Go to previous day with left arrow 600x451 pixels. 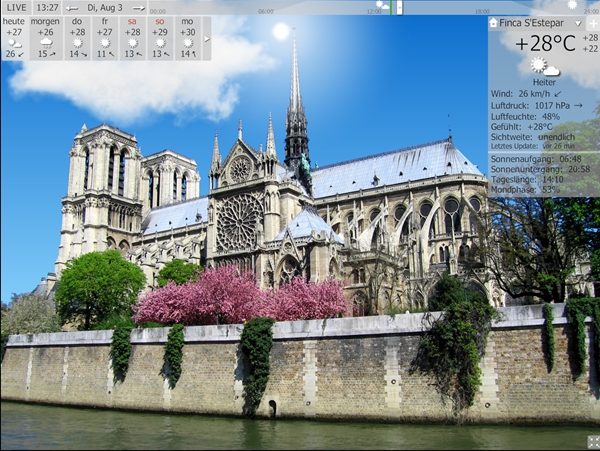(x=72, y=8)
